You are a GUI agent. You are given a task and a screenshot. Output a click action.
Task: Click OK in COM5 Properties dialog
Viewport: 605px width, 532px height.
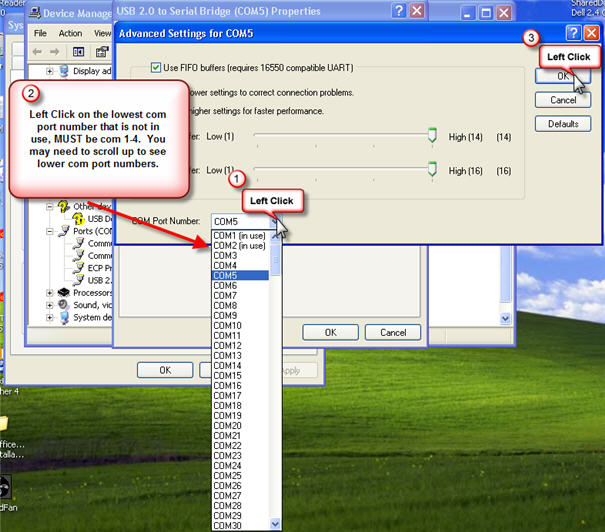(330, 333)
